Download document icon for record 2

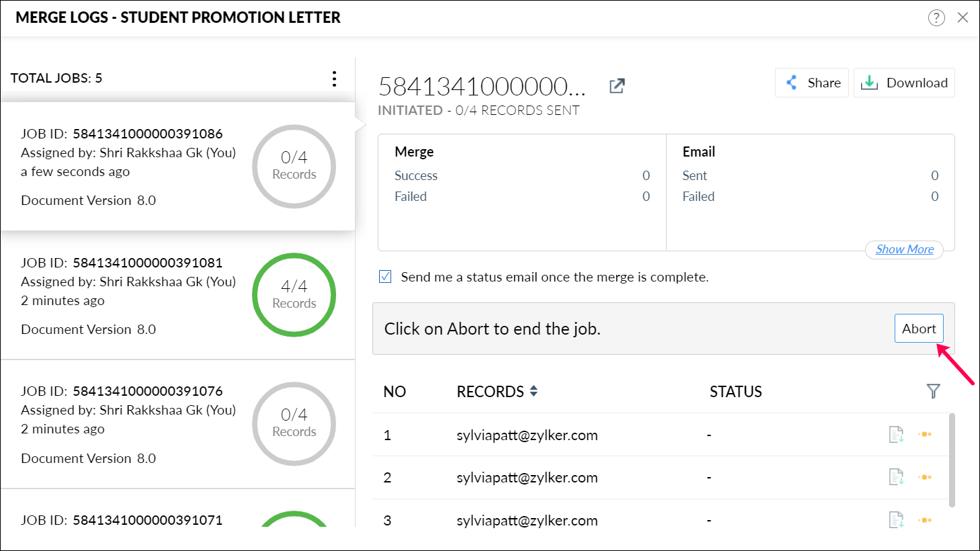pos(896,477)
